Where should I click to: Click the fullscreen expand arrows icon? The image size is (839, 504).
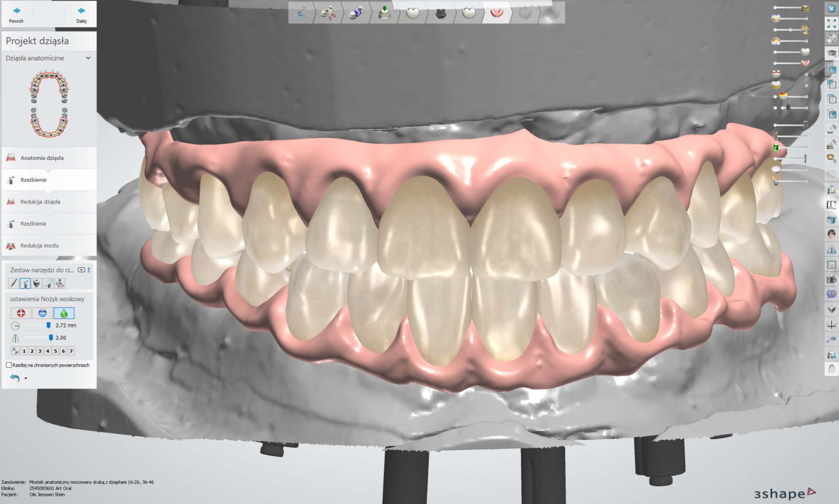point(831,24)
